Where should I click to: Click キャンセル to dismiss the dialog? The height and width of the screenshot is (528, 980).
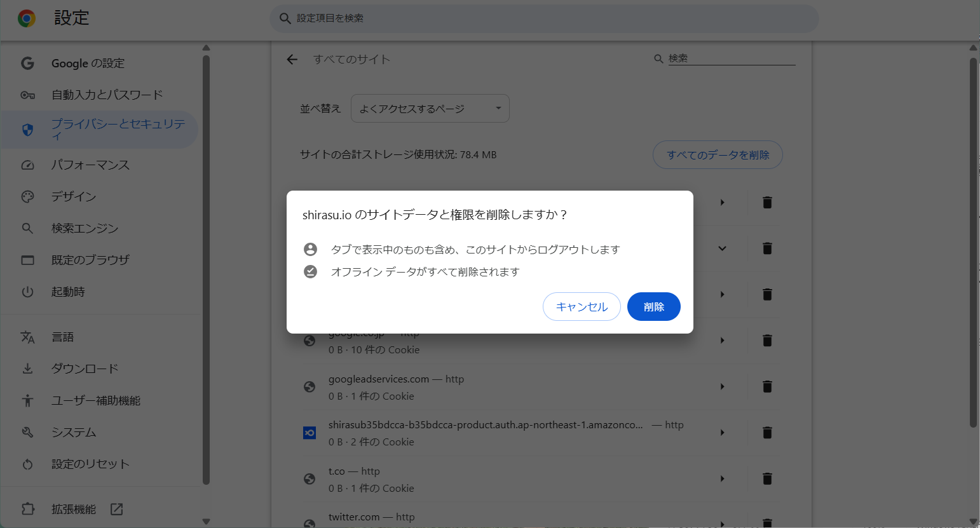tap(582, 306)
